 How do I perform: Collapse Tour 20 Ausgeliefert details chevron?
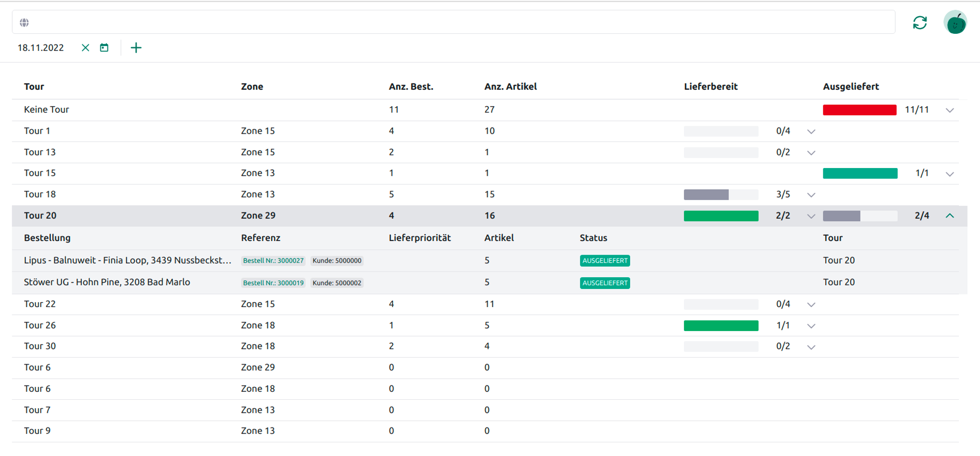[950, 216]
